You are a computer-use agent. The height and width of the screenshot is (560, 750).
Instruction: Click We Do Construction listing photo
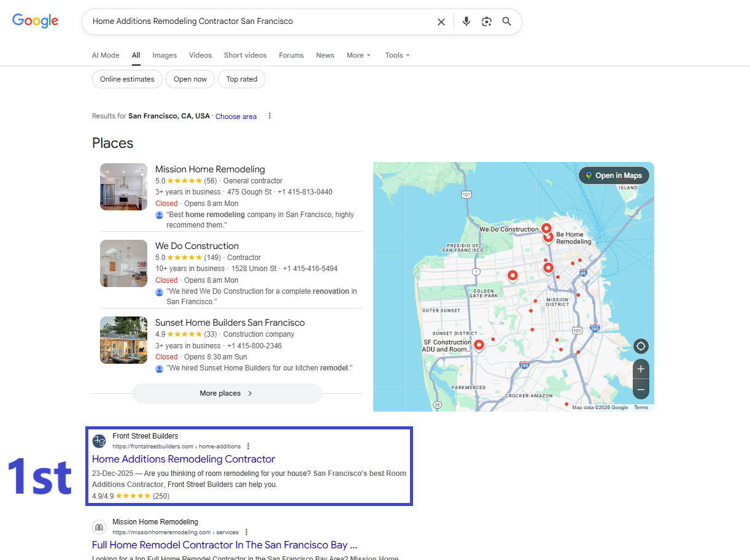click(x=123, y=264)
